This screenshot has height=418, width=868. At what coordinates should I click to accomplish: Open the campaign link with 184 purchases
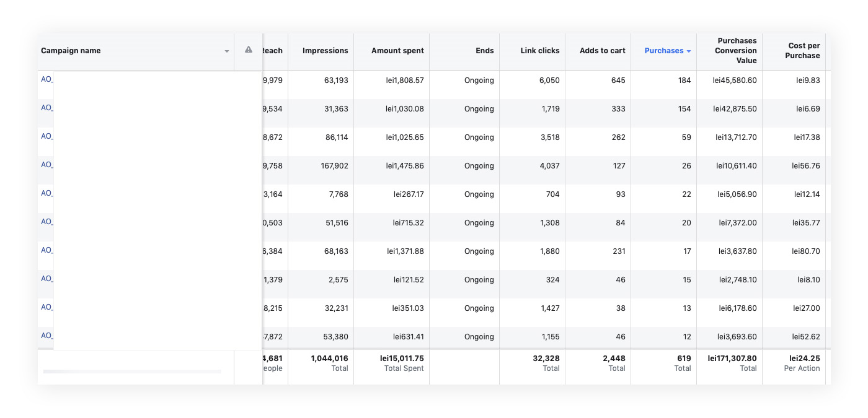pyautogui.click(x=46, y=80)
